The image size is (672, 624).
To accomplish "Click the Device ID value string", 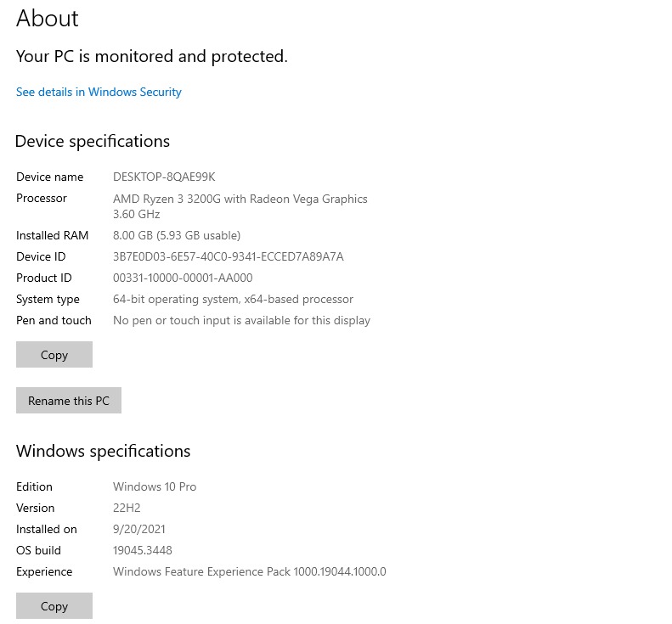I will coord(228,256).
